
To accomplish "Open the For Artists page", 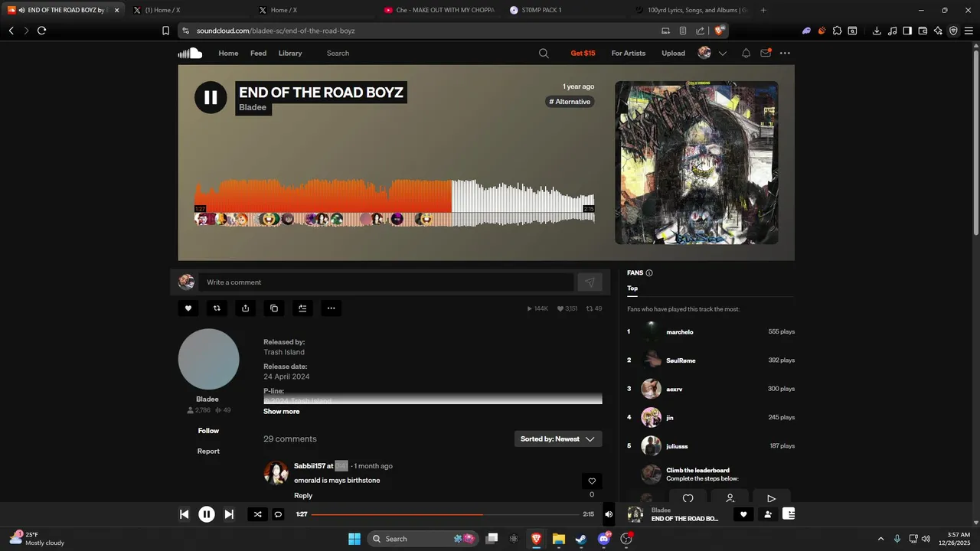I will coord(629,53).
